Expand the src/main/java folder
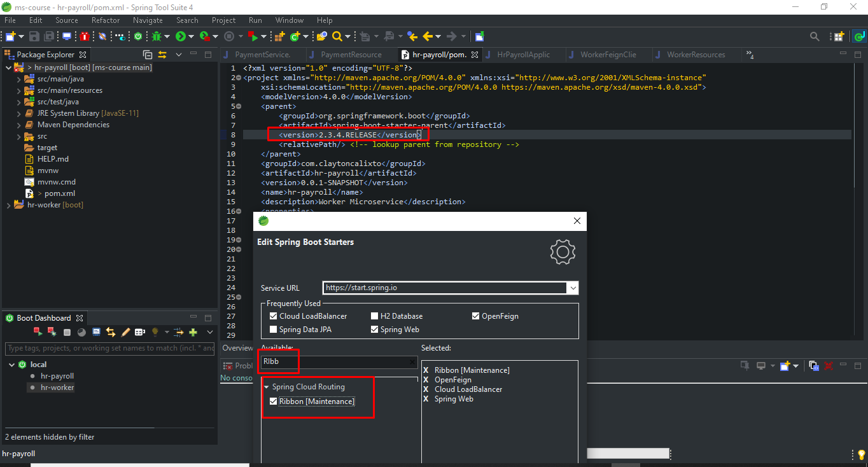868x467 pixels. [19, 79]
